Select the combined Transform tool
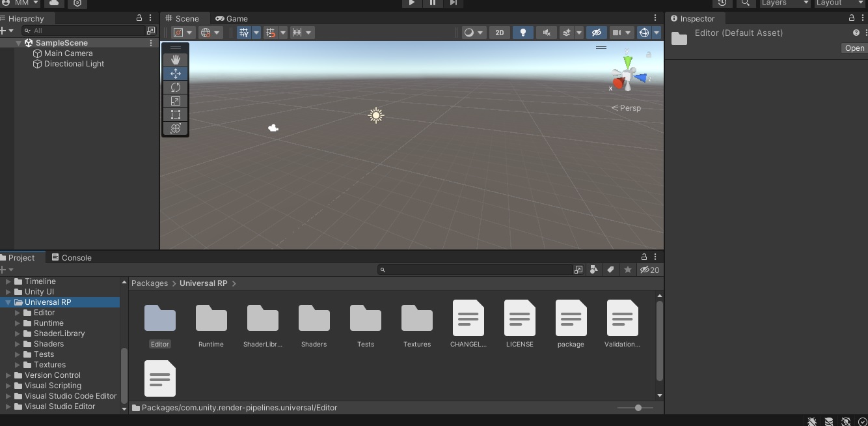Viewport: 868px width, 426px height. tap(175, 128)
